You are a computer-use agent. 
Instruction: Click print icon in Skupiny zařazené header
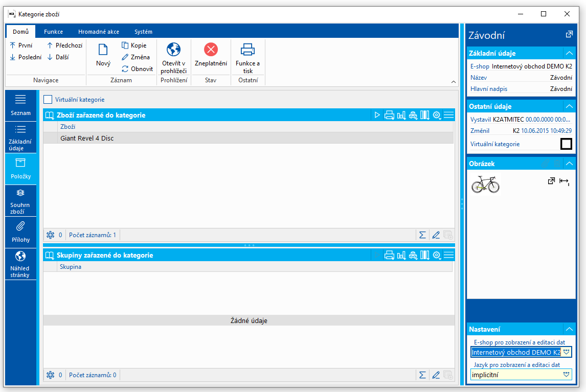389,255
